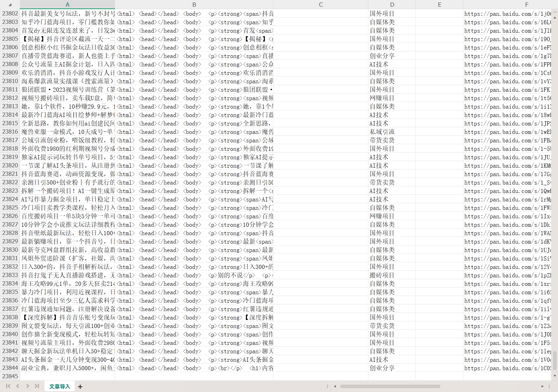Click the cell starting 独家AI提示词玩转书单号
Viewport: 558px width, 392px height.
pyautogui.click(x=68, y=157)
